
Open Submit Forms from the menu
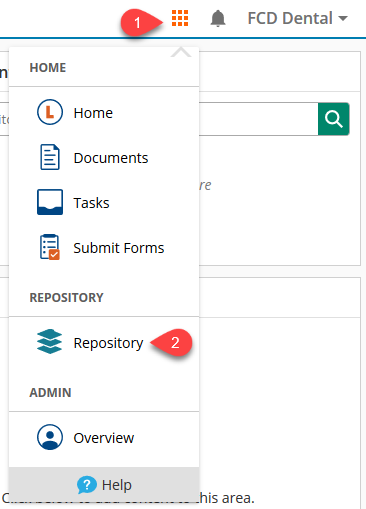[119, 248]
